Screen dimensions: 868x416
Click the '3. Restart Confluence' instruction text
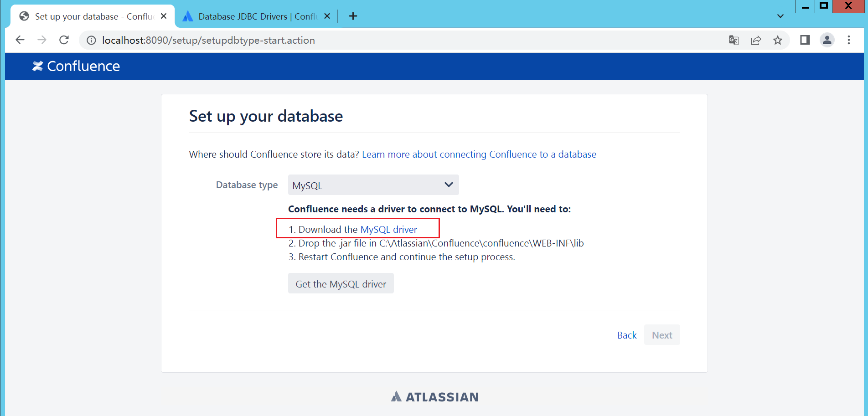[402, 257]
